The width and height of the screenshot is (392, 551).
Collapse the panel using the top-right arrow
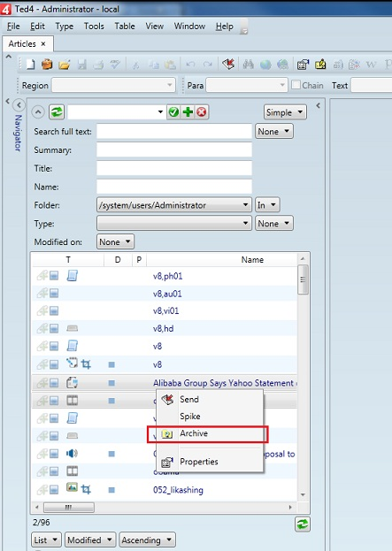(318, 105)
